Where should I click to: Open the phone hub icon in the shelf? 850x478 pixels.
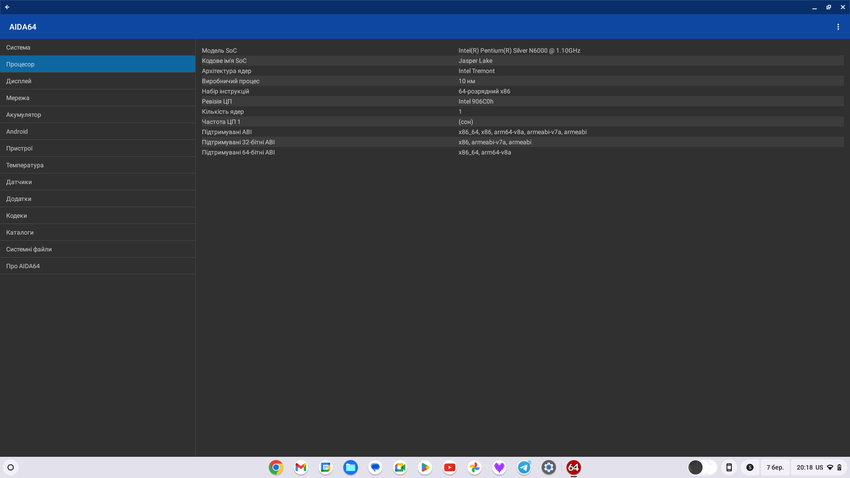(729, 467)
